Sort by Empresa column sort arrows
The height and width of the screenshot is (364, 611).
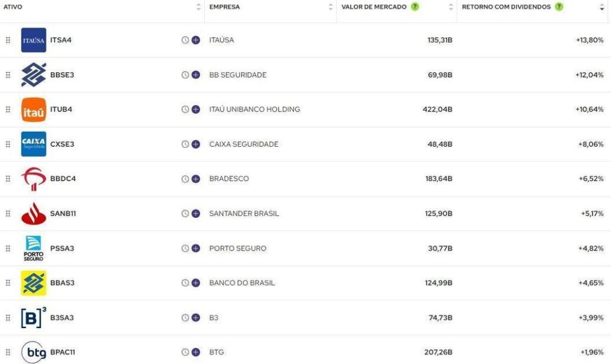(x=331, y=7)
